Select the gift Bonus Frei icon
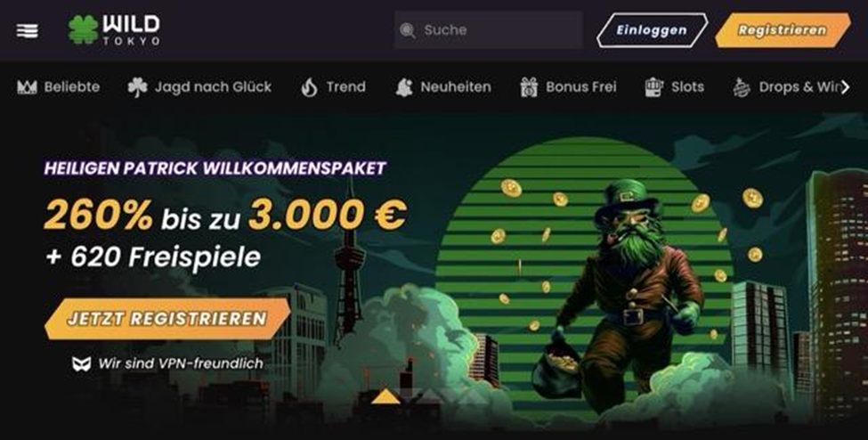This screenshot has width=868, height=440. [529, 87]
